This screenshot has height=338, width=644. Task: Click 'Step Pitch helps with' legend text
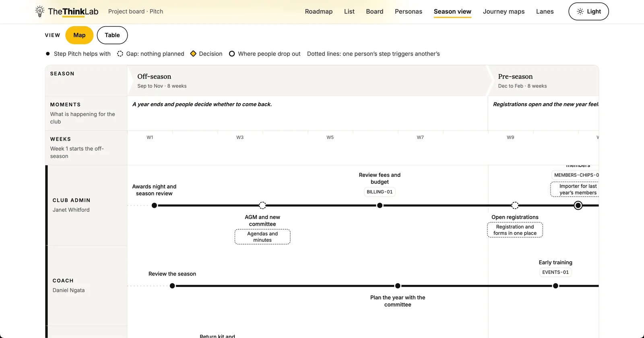[x=82, y=54]
